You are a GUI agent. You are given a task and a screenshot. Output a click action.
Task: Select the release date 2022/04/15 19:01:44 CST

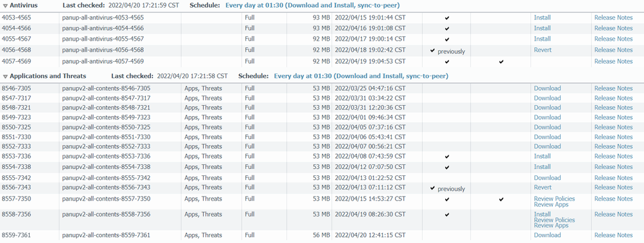[x=370, y=17]
